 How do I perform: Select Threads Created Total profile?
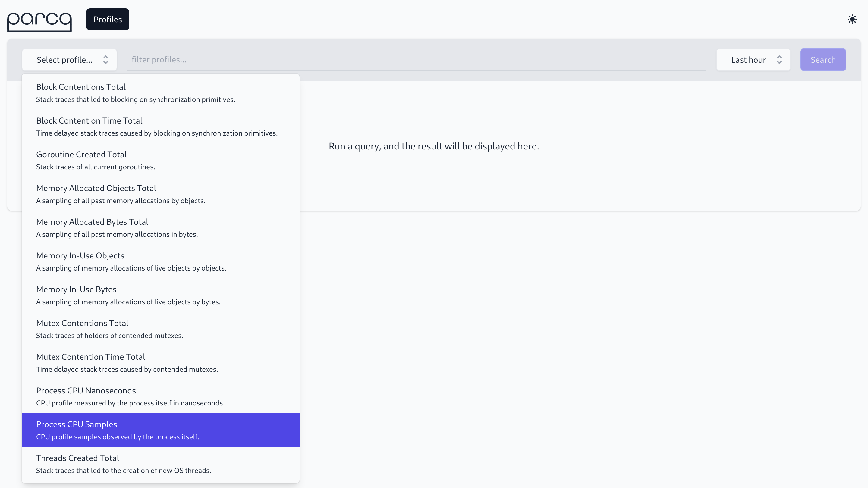160,464
